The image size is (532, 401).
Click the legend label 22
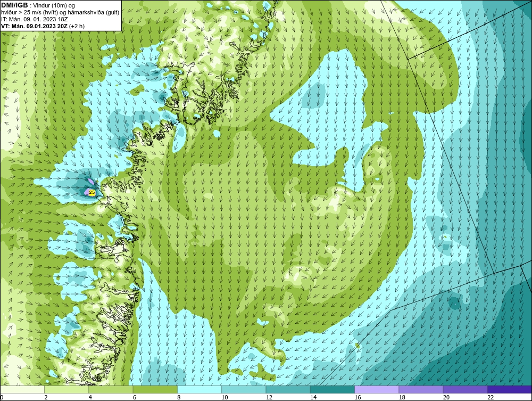[x=491, y=397]
